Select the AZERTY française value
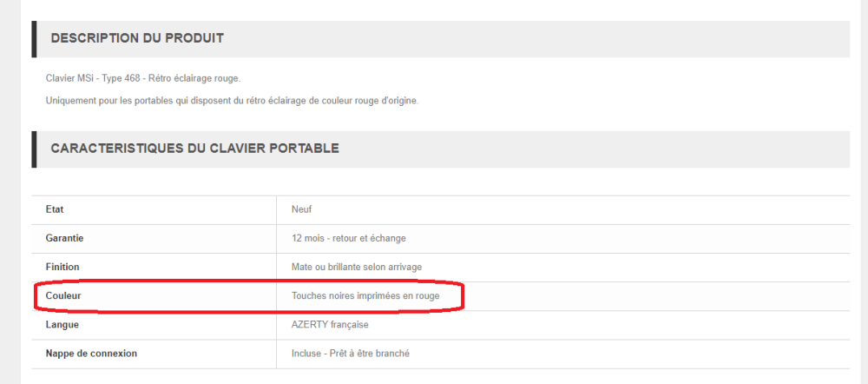The width and height of the screenshot is (868, 384). click(x=330, y=325)
